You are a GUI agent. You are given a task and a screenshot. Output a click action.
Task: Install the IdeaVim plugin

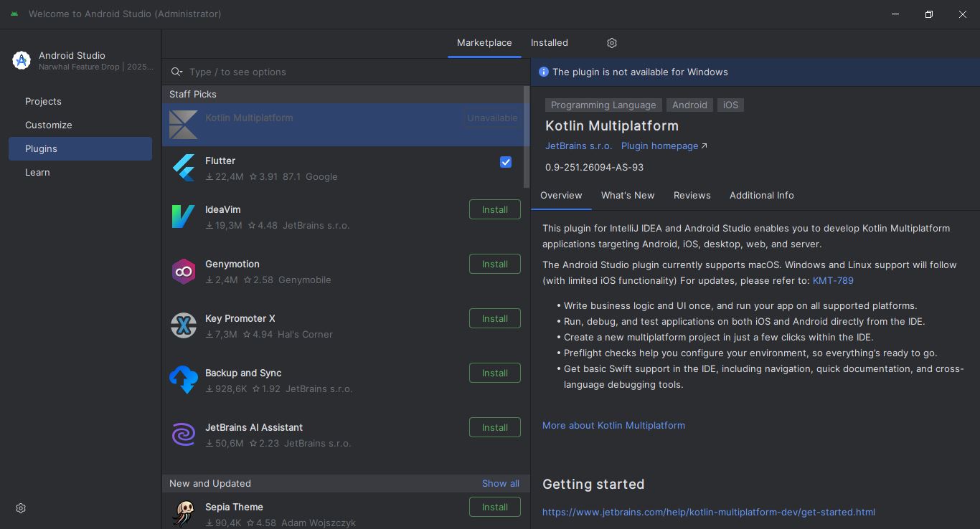click(x=494, y=209)
